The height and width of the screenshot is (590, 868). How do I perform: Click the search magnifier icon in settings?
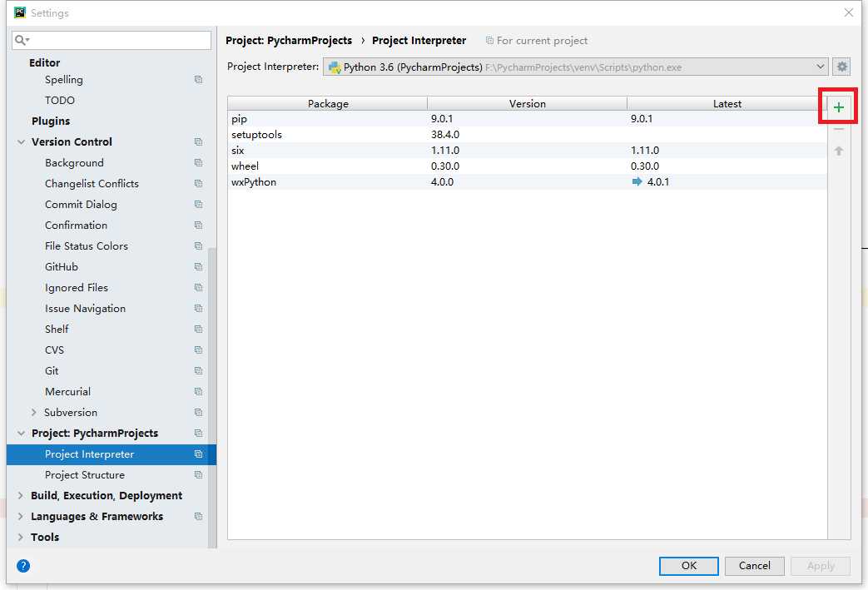[21, 40]
